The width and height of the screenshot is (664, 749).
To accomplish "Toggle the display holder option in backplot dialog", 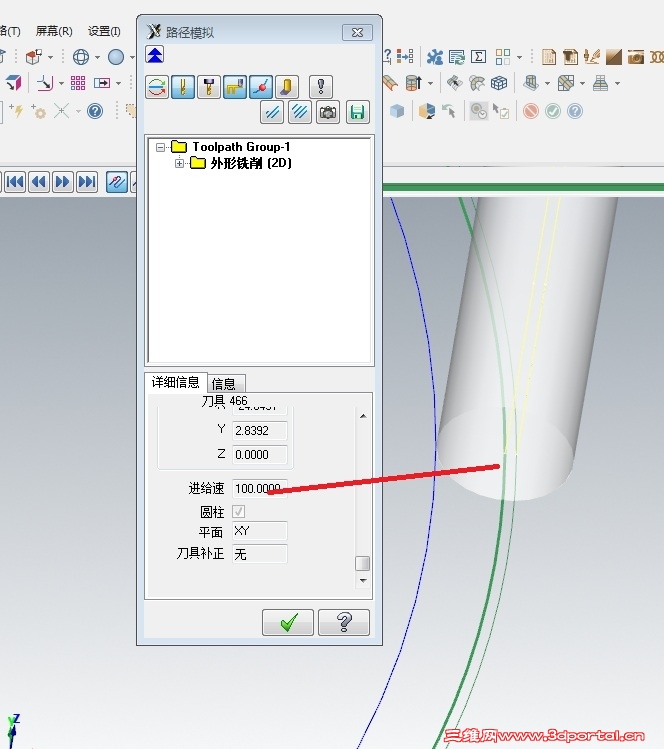I will (x=208, y=87).
